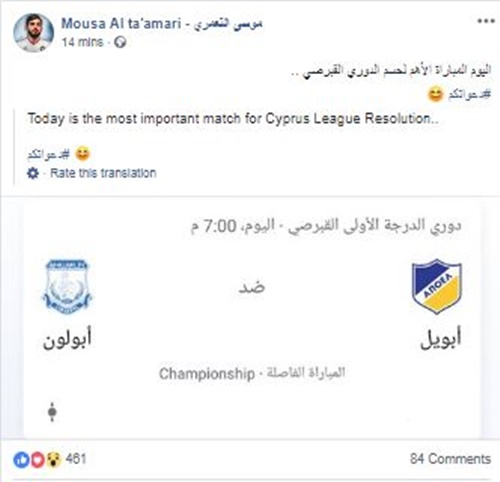Image resolution: width=500 pixels, height=482 pixels.
Task: Click the Wow reaction icon
Action: pyautogui.click(x=54, y=460)
